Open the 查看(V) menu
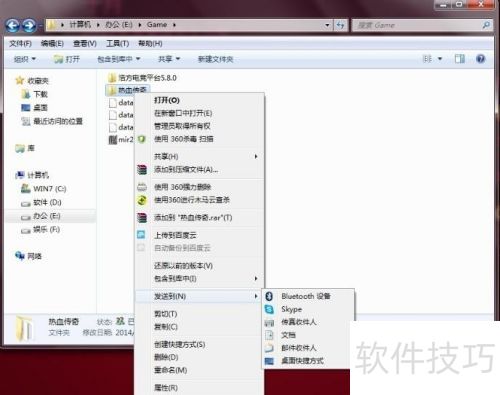The width and height of the screenshot is (500, 395). coord(85,44)
